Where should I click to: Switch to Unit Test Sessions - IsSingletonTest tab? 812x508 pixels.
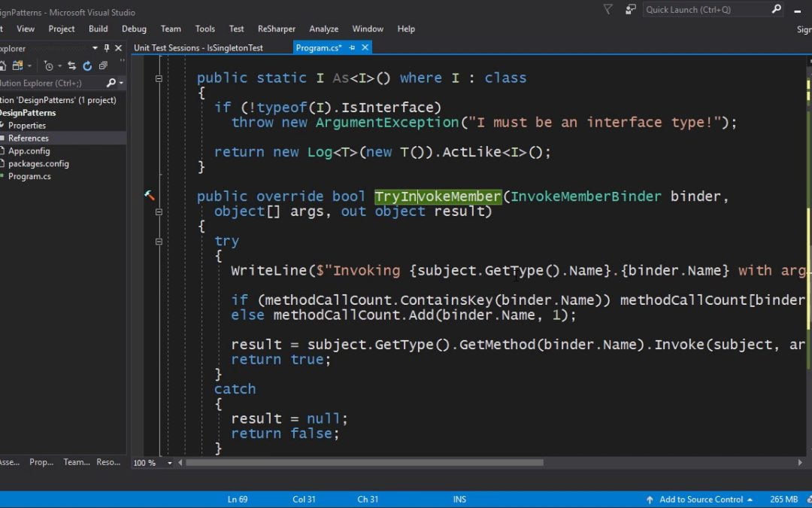pos(198,47)
